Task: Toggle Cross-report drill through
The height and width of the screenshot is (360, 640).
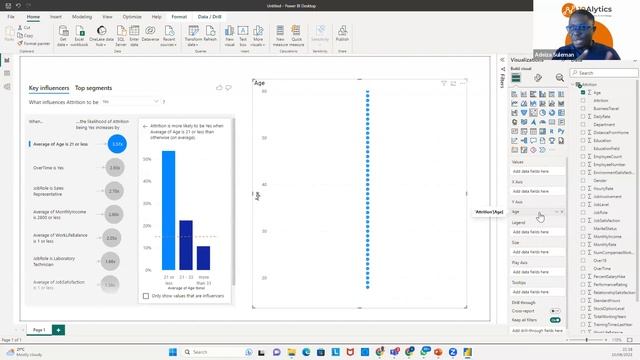Action: click(555, 311)
